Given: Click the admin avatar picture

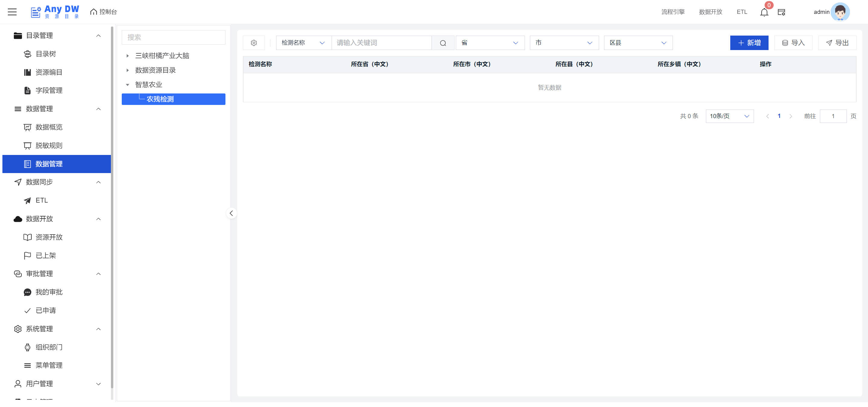Looking at the screenshot, I should [840, 12].
